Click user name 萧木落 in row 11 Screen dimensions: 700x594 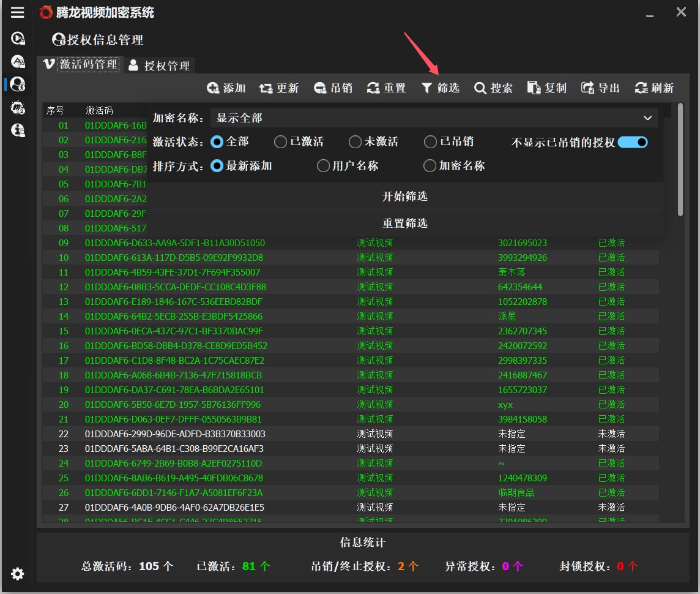pos(512,272)
